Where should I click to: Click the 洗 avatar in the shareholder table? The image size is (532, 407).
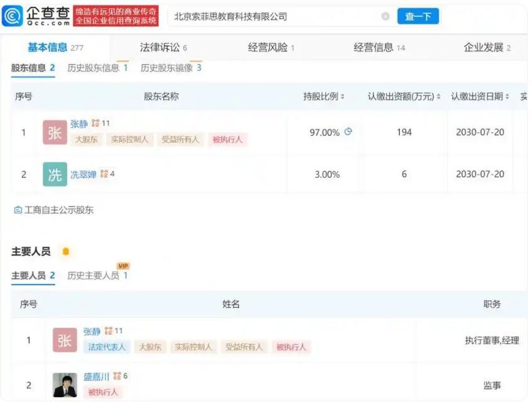pos(55,174)
